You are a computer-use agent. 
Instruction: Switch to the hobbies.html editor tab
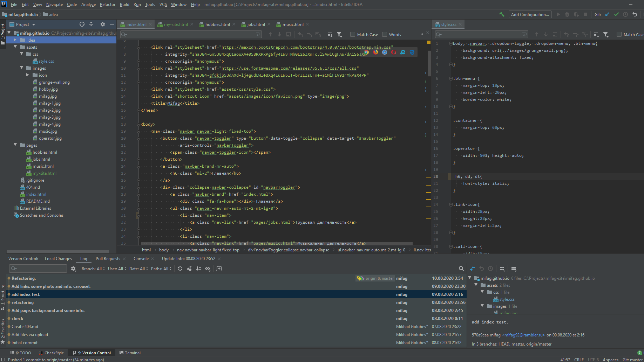(x=217, y=24)
